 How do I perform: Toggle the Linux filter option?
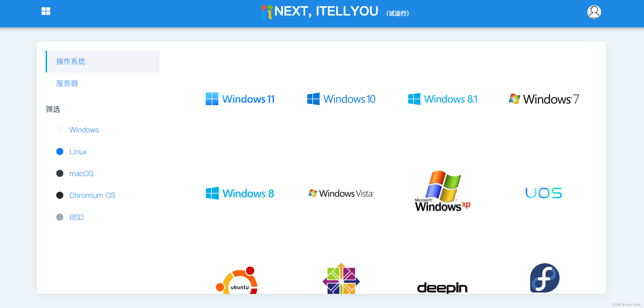click(59, 152)
